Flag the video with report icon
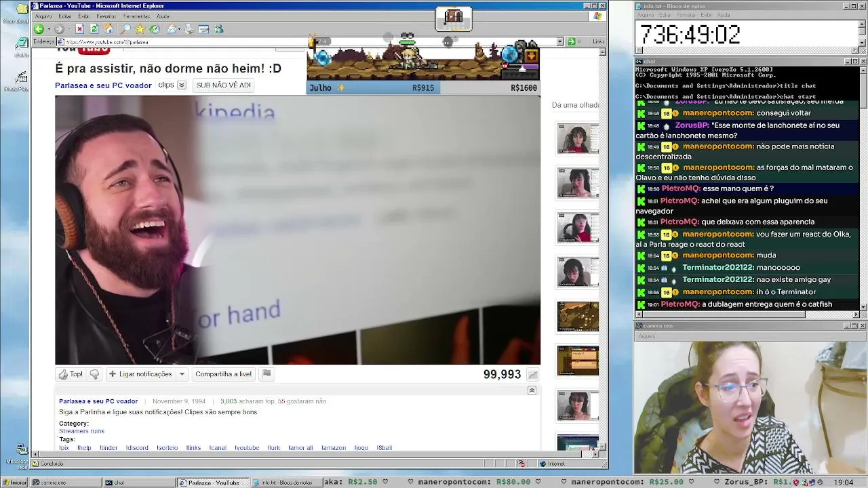Image resolution: width=868 pixels, height=488 pixels. click(267, 373)
